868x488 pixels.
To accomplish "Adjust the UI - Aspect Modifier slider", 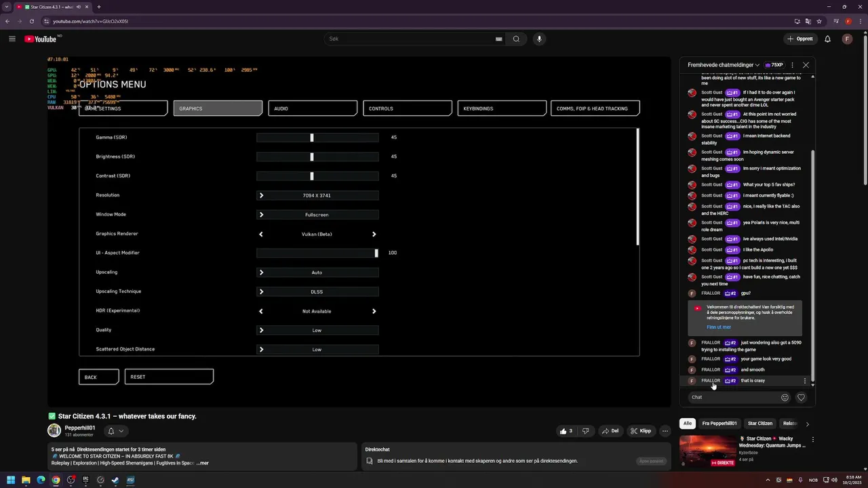I will [x=317, y=253].
